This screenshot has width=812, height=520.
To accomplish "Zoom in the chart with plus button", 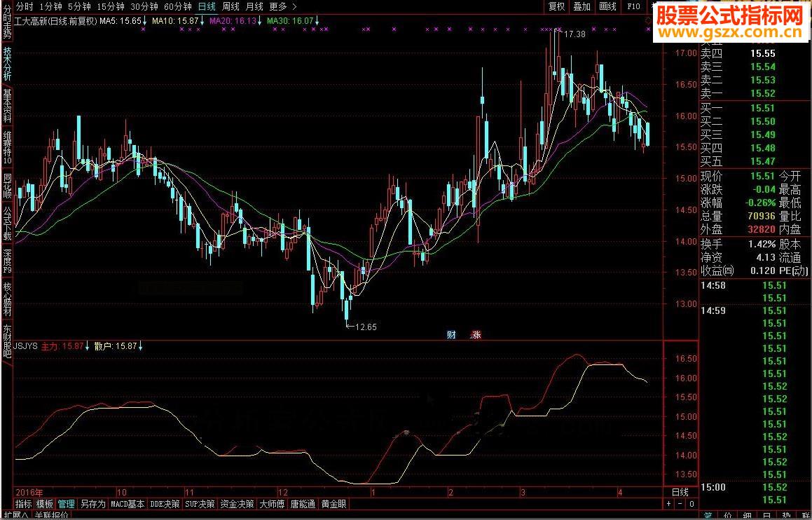I will click(x=669, y=504).
